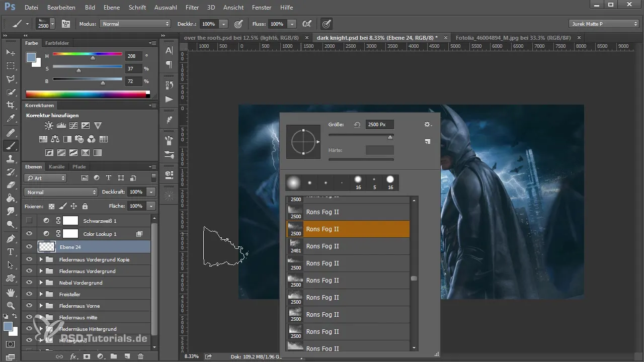
Task: Select the Zoom tool
Action: pos(11,305)
